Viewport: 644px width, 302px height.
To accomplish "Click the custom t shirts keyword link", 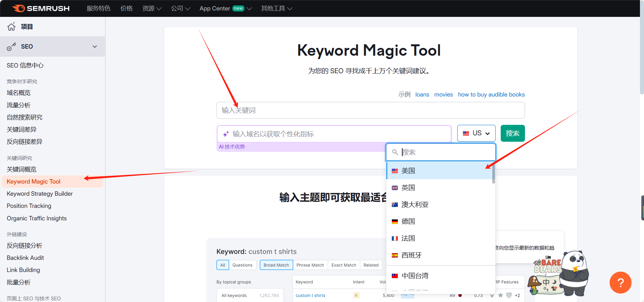I will [x=311, y=296].
